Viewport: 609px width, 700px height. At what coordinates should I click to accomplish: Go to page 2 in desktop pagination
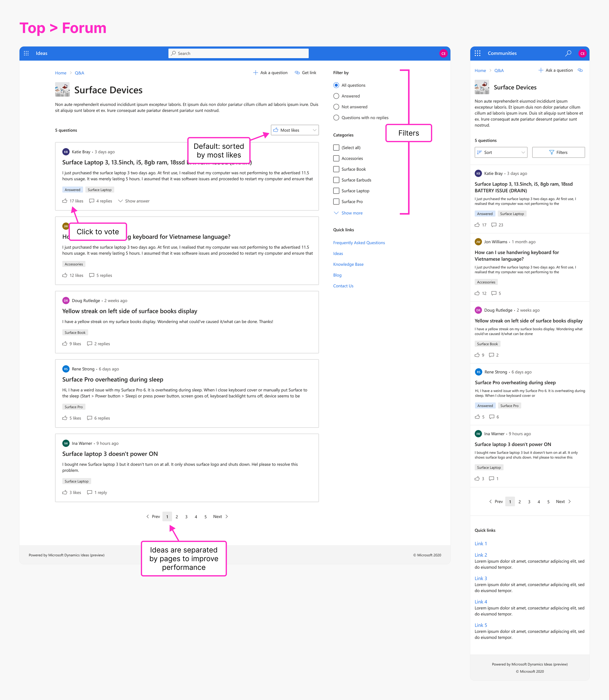(x=177, y=517)
